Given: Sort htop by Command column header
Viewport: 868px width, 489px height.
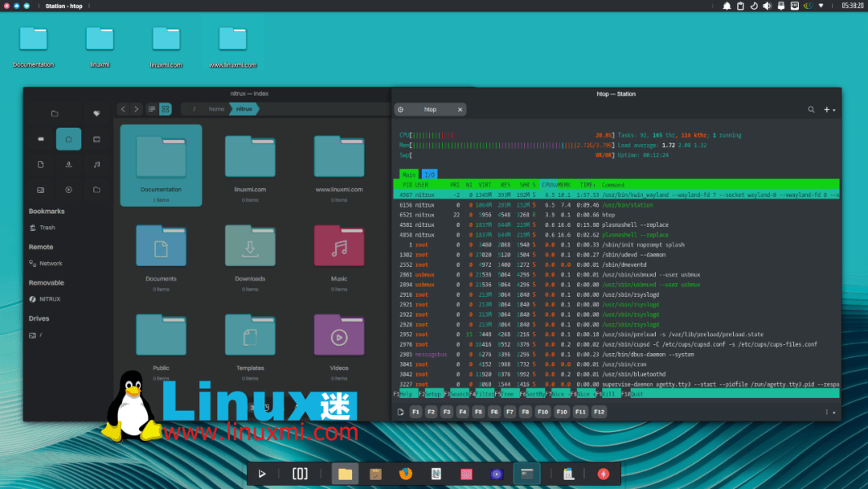Looking at the screenshot, I should point(612,185).
